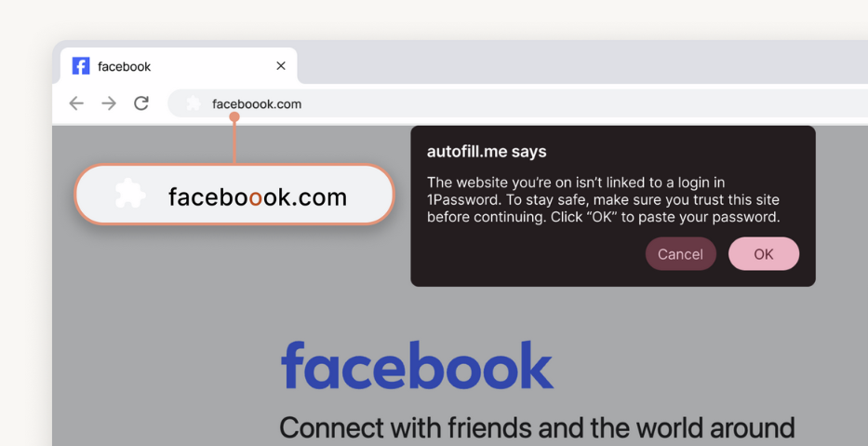Click the blue facebook logo

418,365
